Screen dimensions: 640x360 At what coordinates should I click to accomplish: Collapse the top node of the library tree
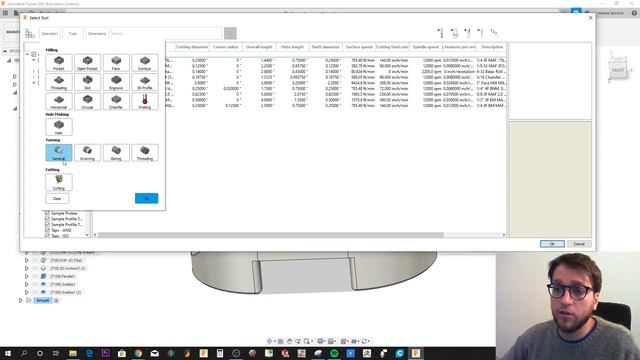tap(27, 54)
